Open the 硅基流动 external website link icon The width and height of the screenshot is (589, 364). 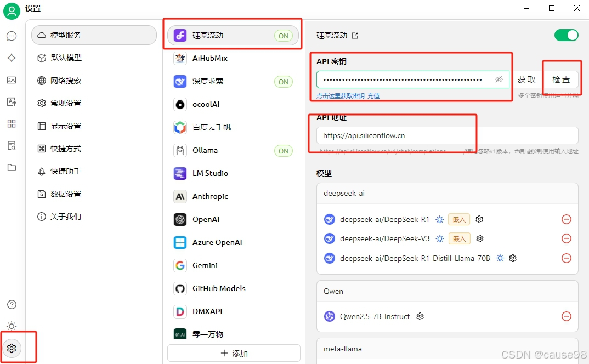pos(355,36)
